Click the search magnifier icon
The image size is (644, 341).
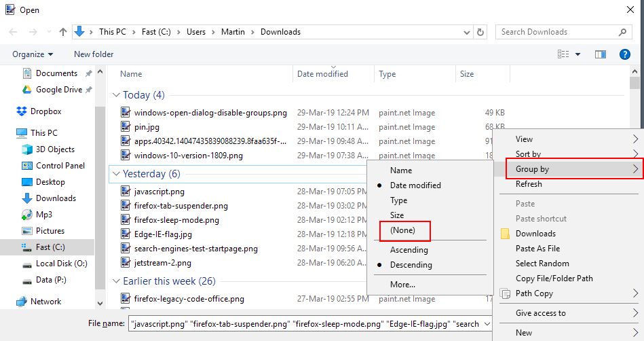pos(622,32)
